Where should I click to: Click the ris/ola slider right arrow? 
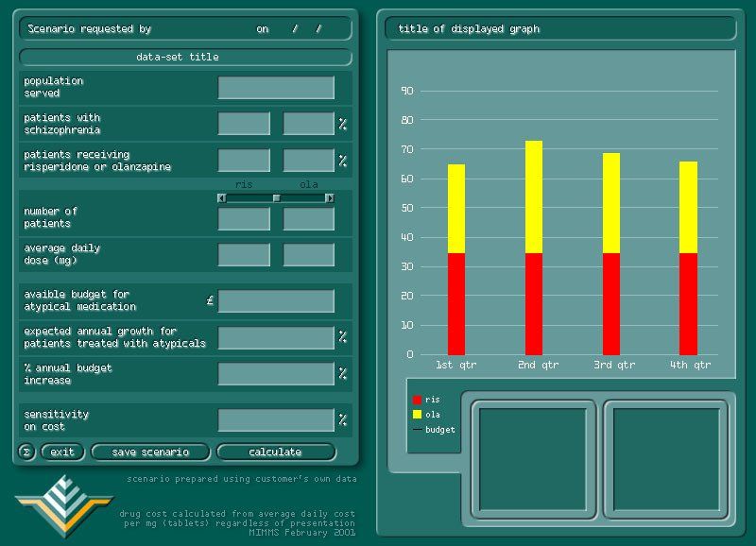pos(330,198)
